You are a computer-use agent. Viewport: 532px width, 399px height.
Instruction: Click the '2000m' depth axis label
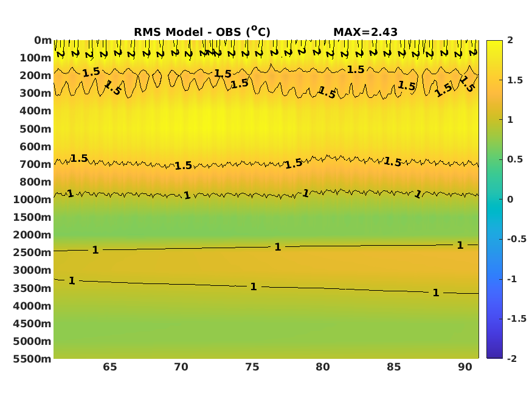coord(32,235)
